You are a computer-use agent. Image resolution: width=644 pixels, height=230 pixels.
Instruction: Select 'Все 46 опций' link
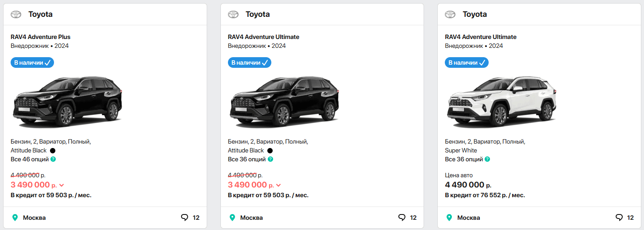[x=30, y=159]
